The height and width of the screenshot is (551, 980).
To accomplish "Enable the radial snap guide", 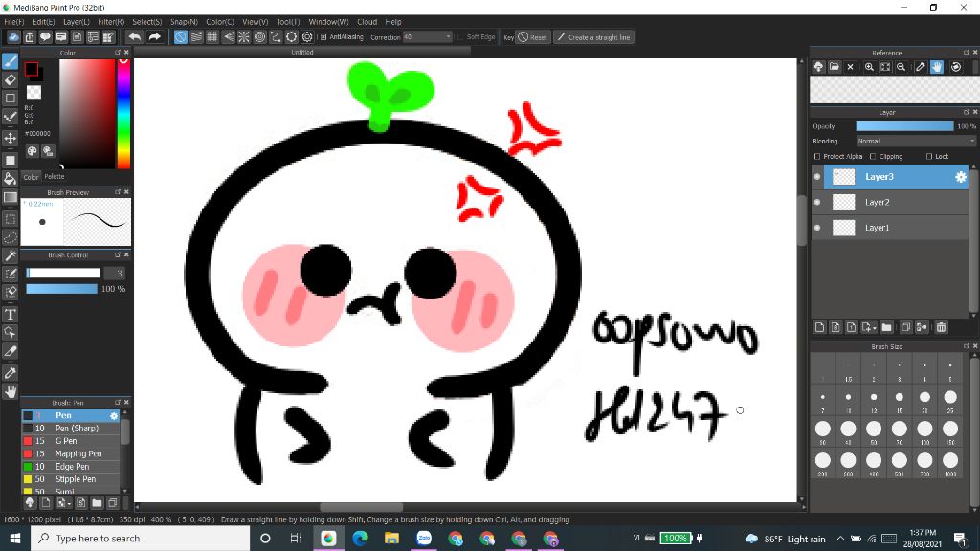I will [244, 37].
